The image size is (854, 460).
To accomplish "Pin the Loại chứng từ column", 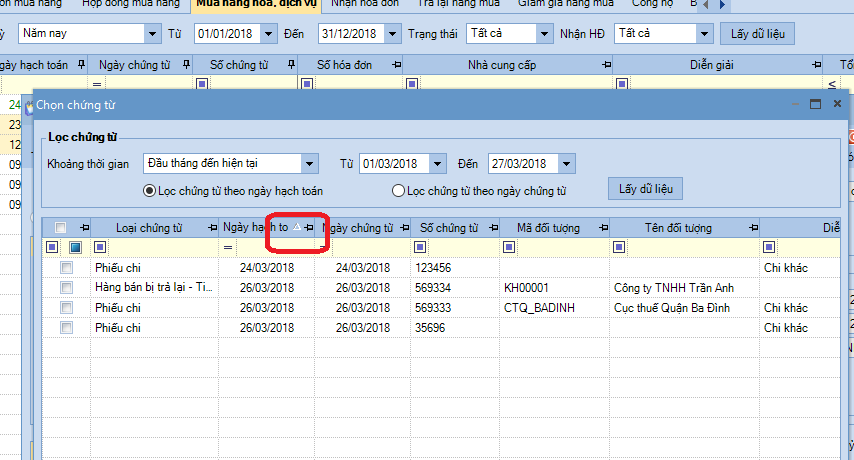I will click(212, 228).
